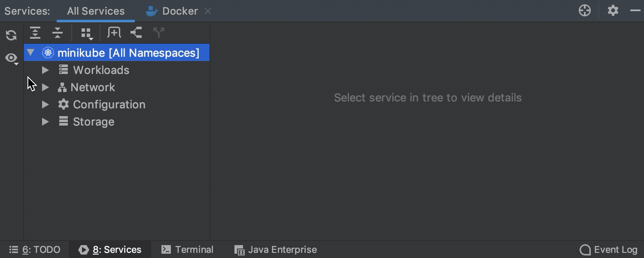This screenshot has height=258, width=644.
Task: Collapse the minikube cluster node
Action: [x=30, y=52]
